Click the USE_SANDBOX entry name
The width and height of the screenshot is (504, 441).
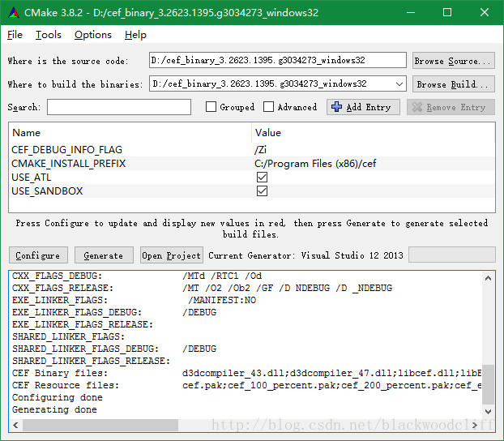(47, 191)
